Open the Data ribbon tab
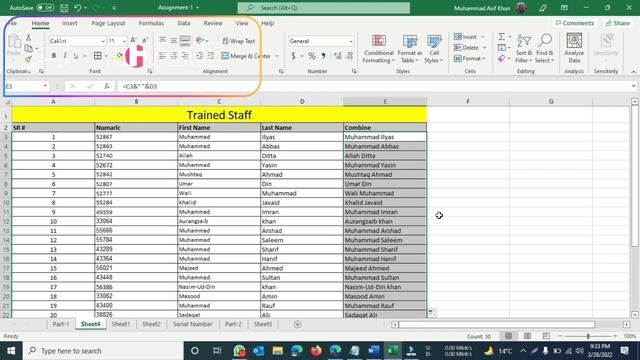The width and height of the screenshot is (640, 360). 184,23
